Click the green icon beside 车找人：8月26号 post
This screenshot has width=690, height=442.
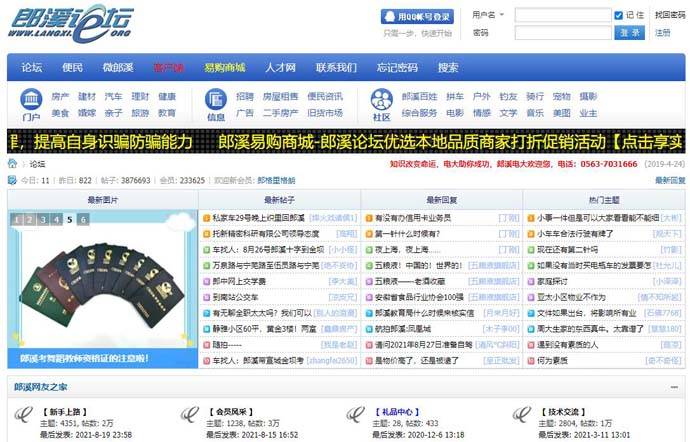click(206, 250)
